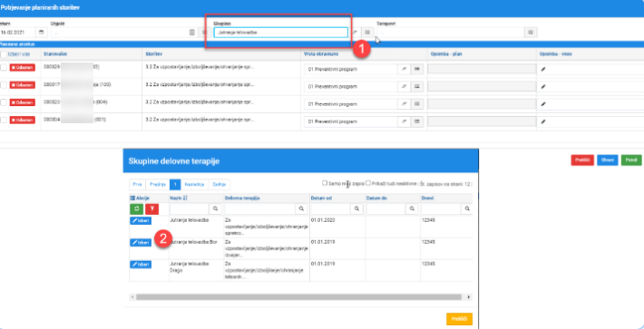This screenshot has width=644, height=329.
Task: Click the dialog's horizontal scrollbar track
Action: 299,296
